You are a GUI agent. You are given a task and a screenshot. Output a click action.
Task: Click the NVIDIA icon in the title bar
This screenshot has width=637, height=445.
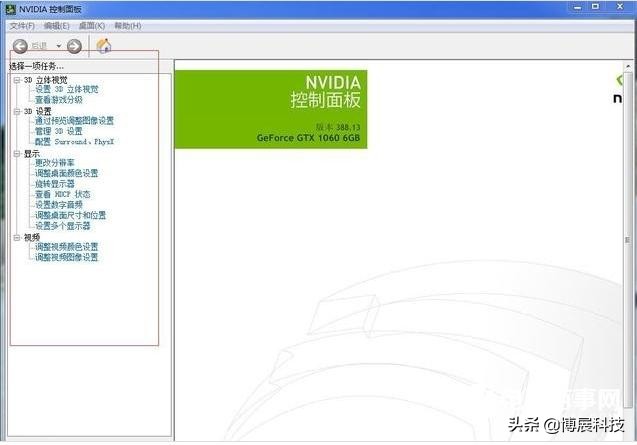click(x=11, y=9)
